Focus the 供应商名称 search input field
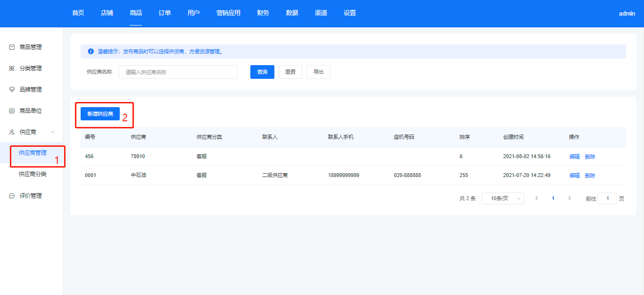Image resolution: width=644 pixels, height=295 pixels. [x=178, y=72]
